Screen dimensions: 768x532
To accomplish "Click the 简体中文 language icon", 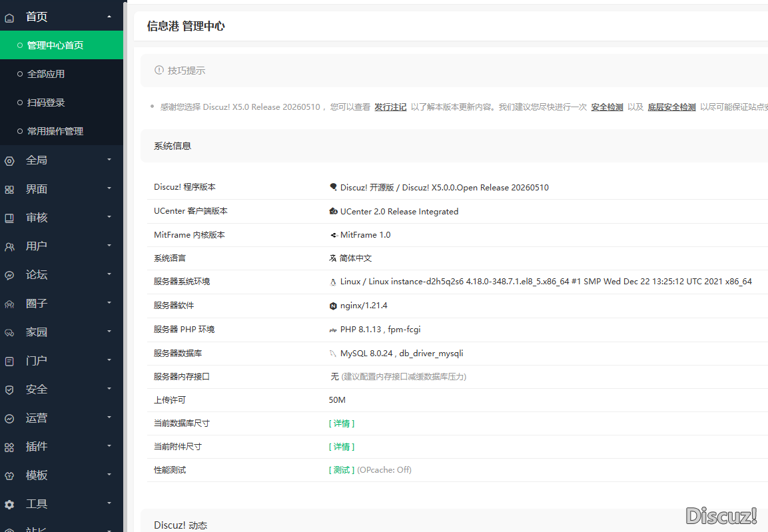I will click(332, 258).
